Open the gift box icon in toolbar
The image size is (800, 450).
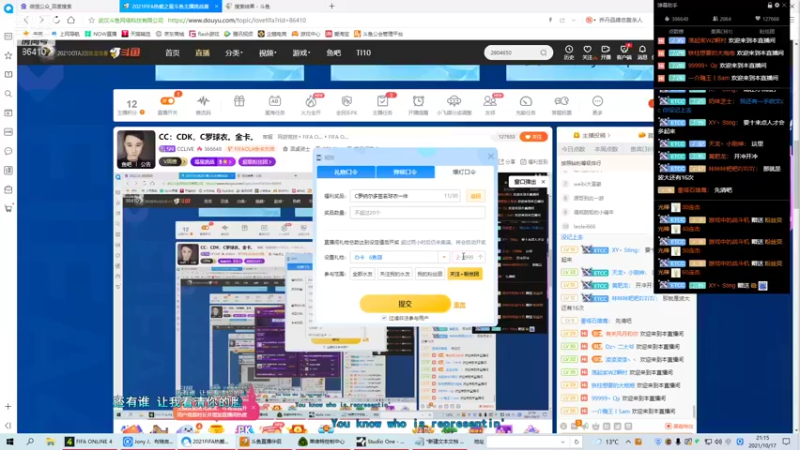(x=239, y=101)
